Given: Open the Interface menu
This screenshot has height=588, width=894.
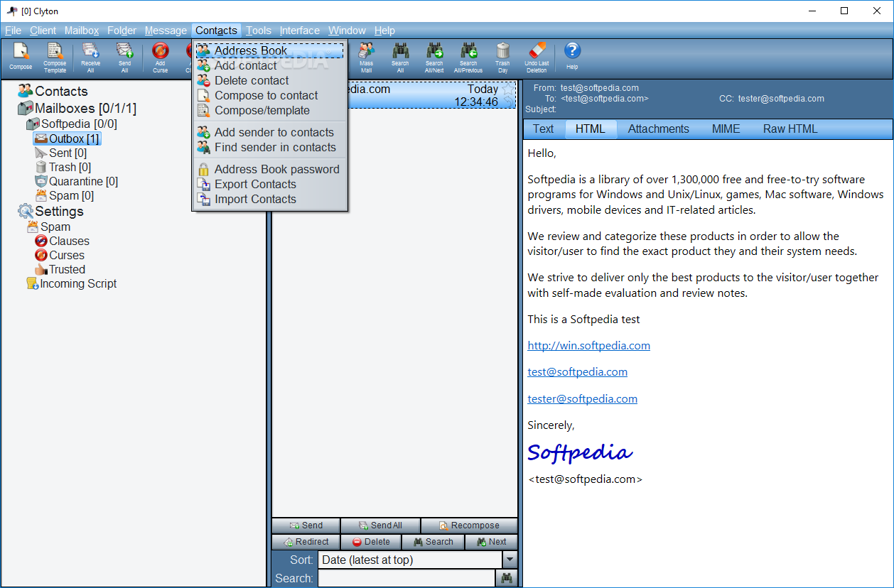Looking at the screenshot, I should click(299, 31).
